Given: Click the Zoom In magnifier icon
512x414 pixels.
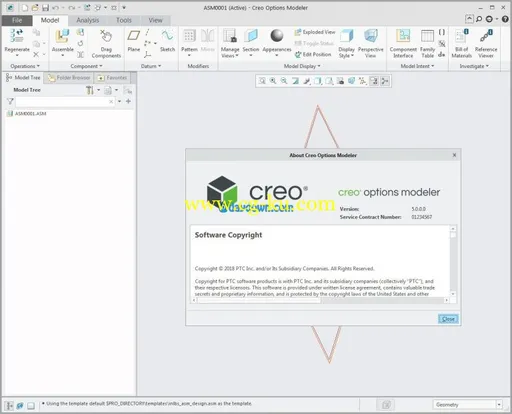Looking at the screenshot, I should (x=273, y=81).
